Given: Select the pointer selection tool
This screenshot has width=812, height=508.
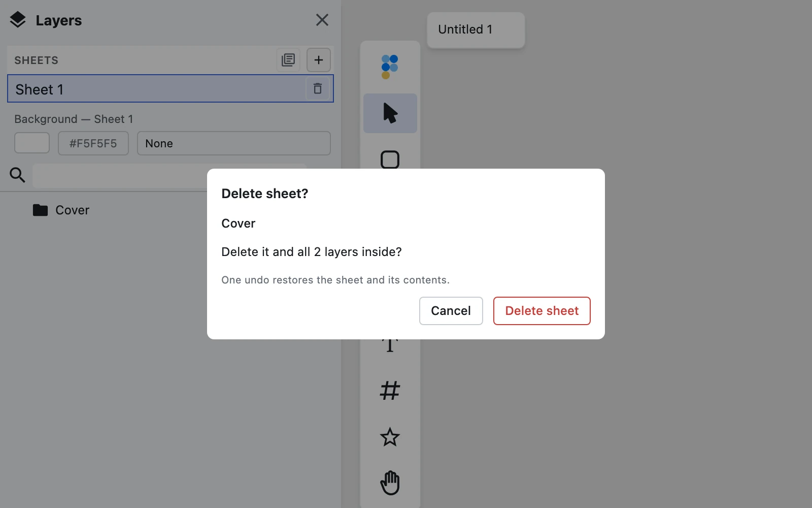Looking at the screenshot, I should tap(390, 113).
